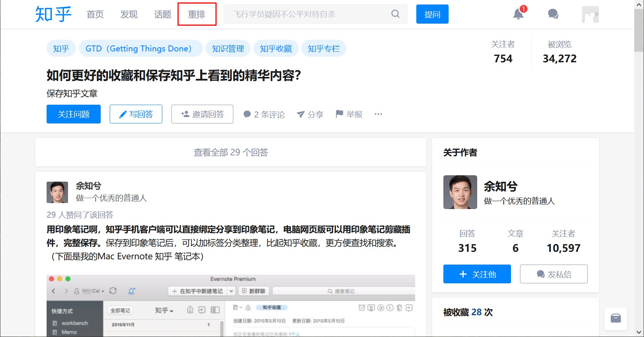Click the 34,272 views count

559,59
